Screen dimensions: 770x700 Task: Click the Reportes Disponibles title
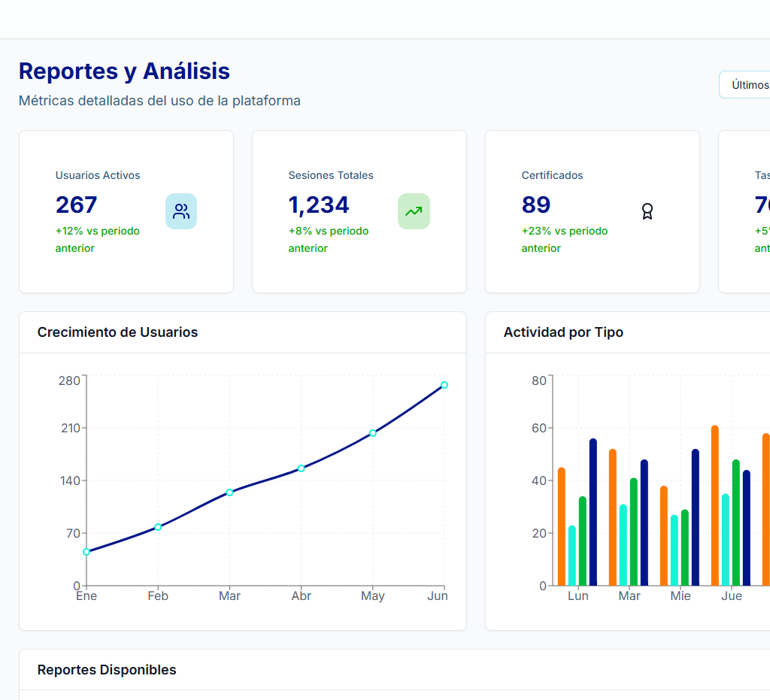point(107,670)
